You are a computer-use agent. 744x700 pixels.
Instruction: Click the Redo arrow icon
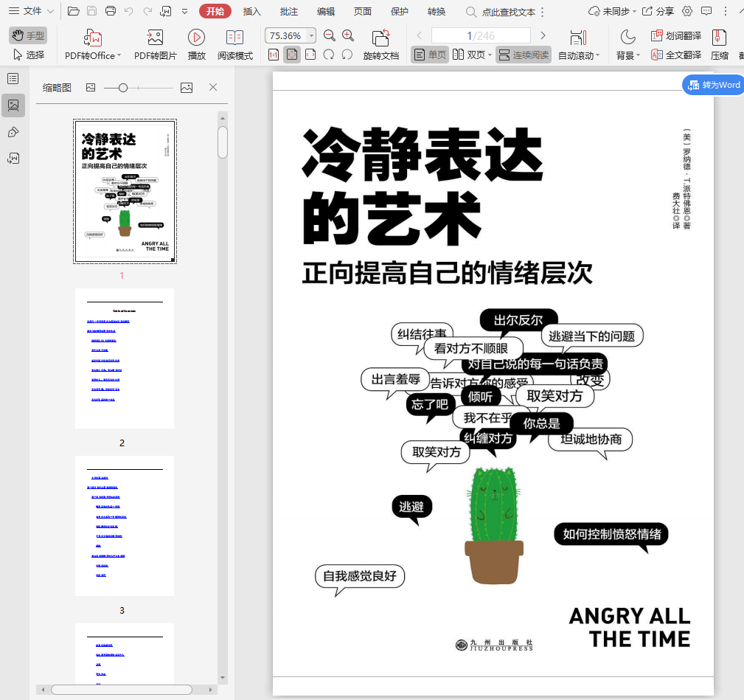click(147, 11)
